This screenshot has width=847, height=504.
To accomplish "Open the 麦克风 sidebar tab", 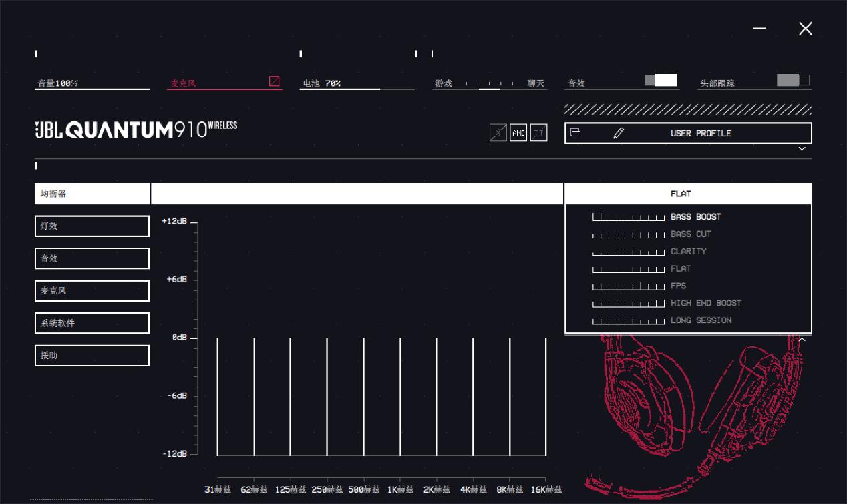I will (x=92, y=291).
